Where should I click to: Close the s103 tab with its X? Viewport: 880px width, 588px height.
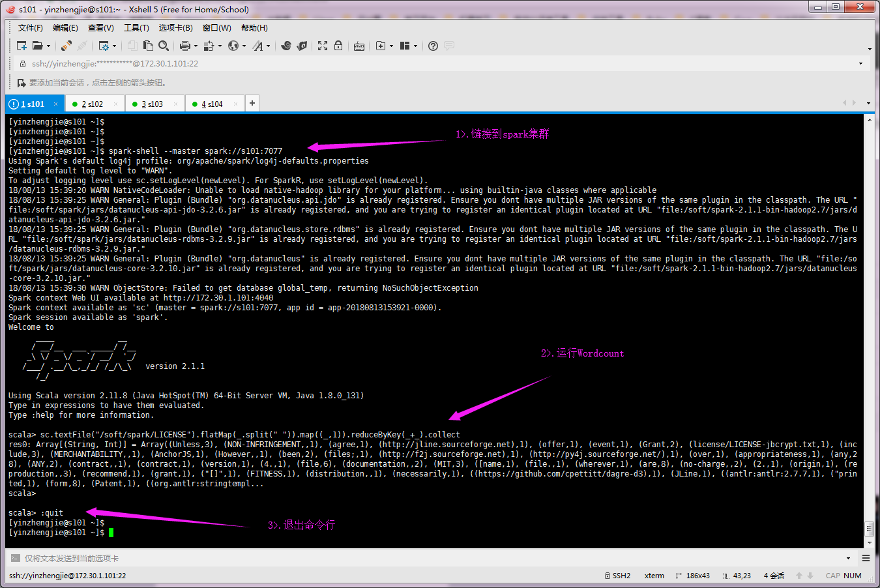point(176,104)
